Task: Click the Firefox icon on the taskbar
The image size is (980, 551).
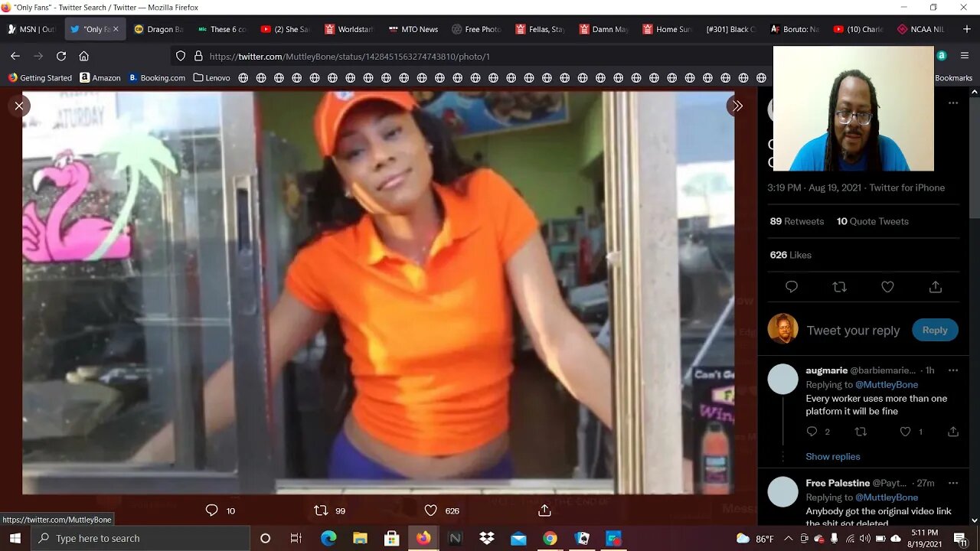Action: coord(423,538)
